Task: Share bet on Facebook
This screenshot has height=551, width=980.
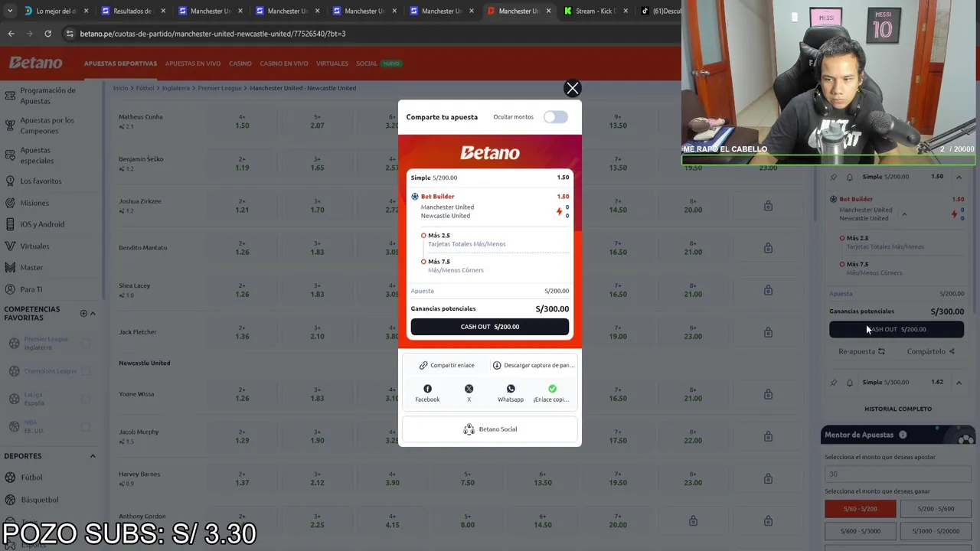Action: click(427, 393)
